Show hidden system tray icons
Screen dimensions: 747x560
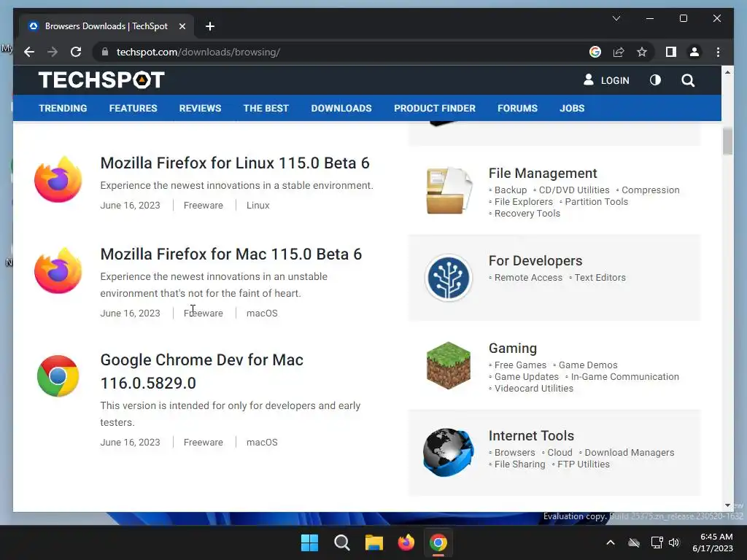pos(611,542)
